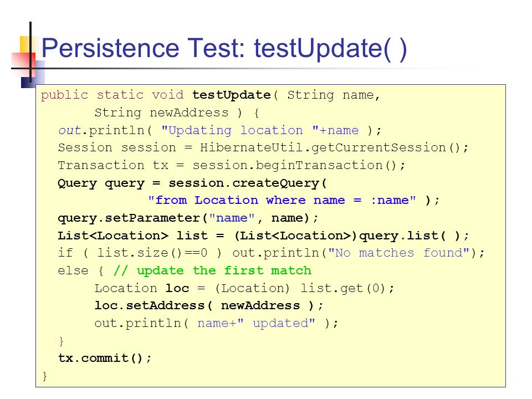Viewport: 532px width, 399px height.
Task: Click the 'if ( list.size()==0 )' condition
Action: pyautogui.click(x=140, y=253)
